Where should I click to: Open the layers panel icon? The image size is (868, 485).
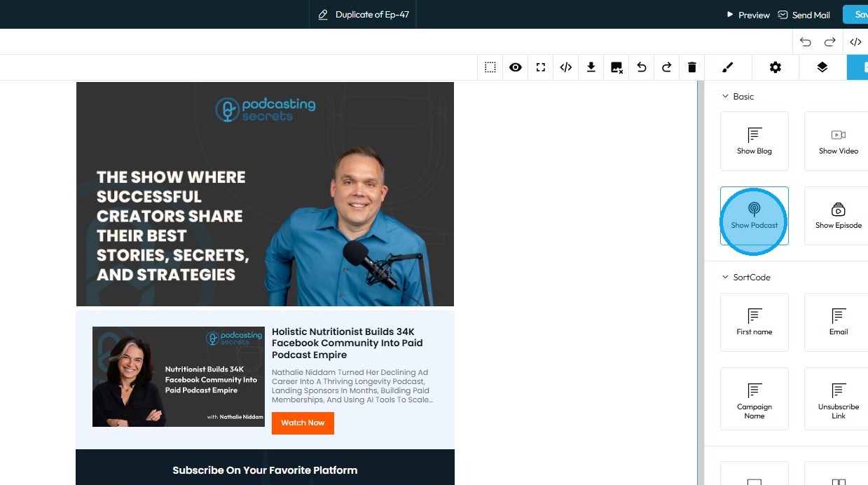pyautogui.click(x=822, y=67)
